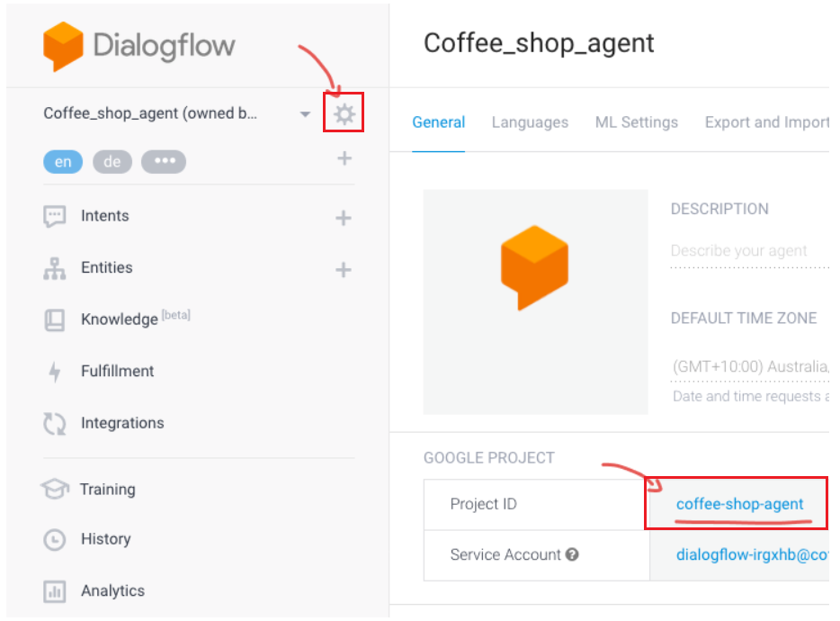Add a new intent with plus icon
Screen dimensions: 840x621
pyautogui.click(x=344, y=218)
